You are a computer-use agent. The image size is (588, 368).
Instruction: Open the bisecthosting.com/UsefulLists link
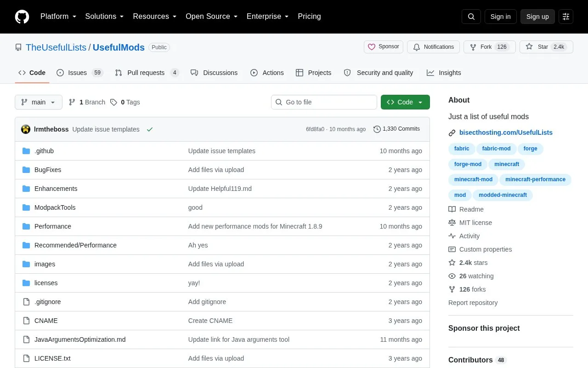[506, 132]
